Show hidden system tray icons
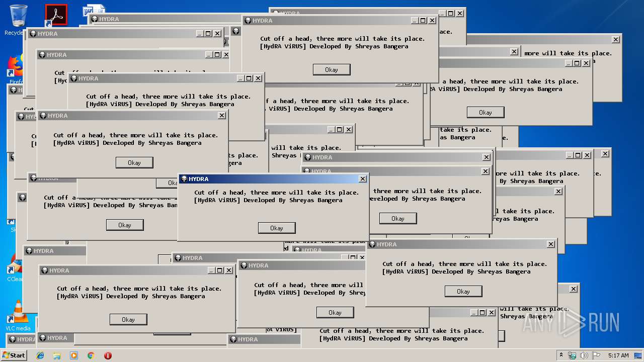Viewport: 644px width, 362px height. point(561,355)
